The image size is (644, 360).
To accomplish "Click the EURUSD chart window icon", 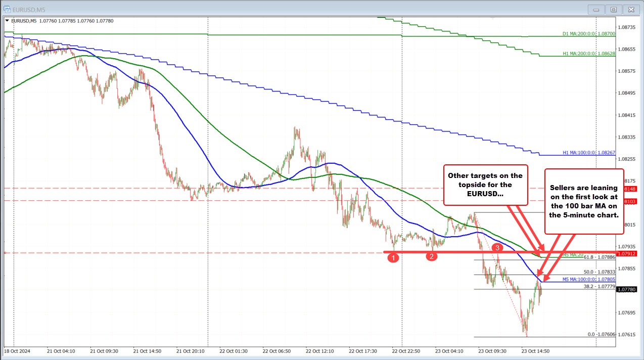I will pos(7,9).
